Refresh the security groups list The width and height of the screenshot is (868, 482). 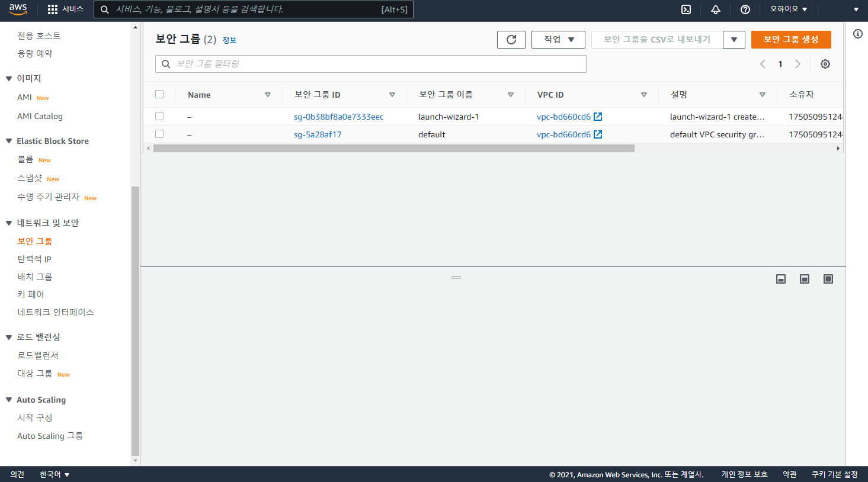[x=511, y=40]
